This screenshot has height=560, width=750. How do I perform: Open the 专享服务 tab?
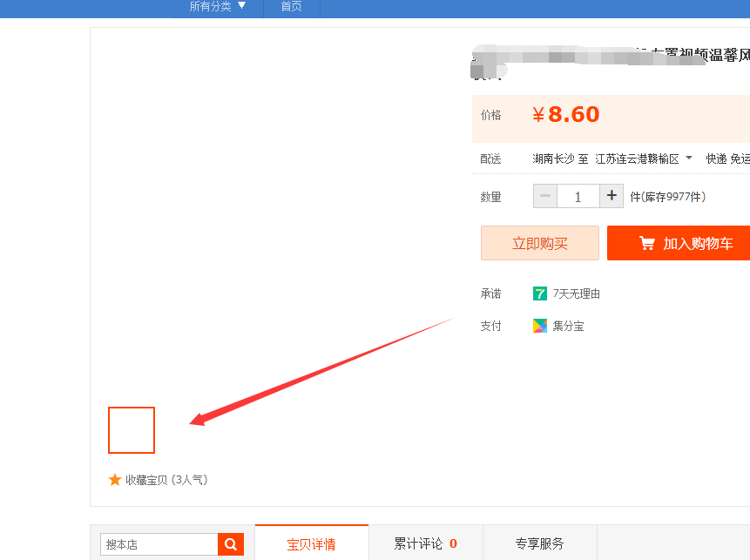click(x=538, y=543)
